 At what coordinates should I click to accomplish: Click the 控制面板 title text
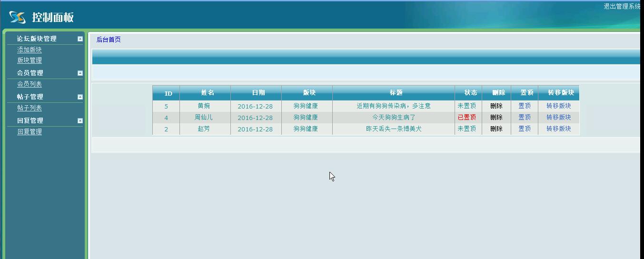pyautogui.click(x=53, y=18)
